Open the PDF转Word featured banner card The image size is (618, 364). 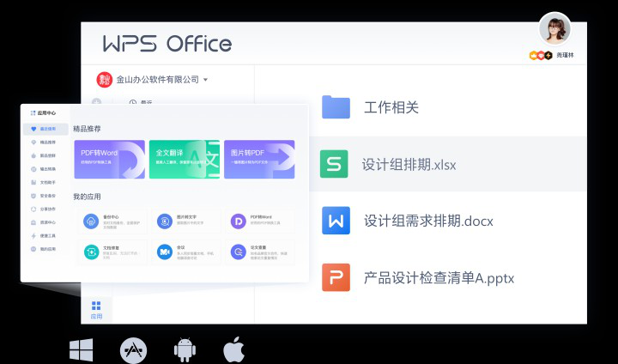tap(110, 160)
